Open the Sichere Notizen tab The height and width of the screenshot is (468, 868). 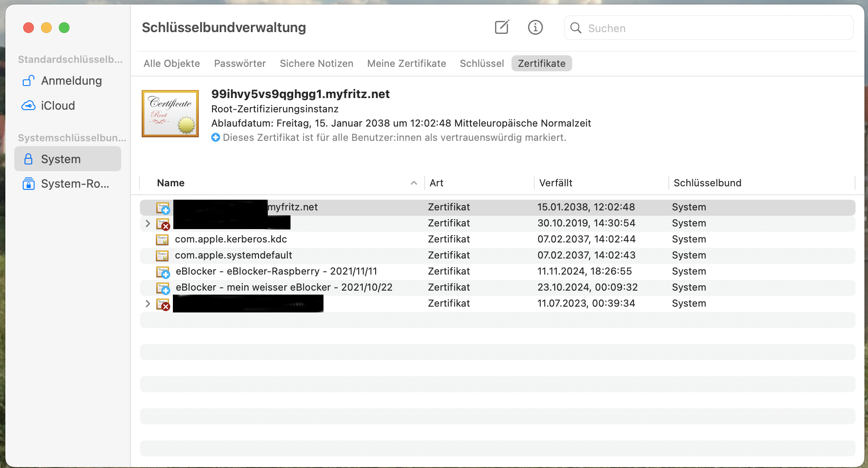(316, 63)
